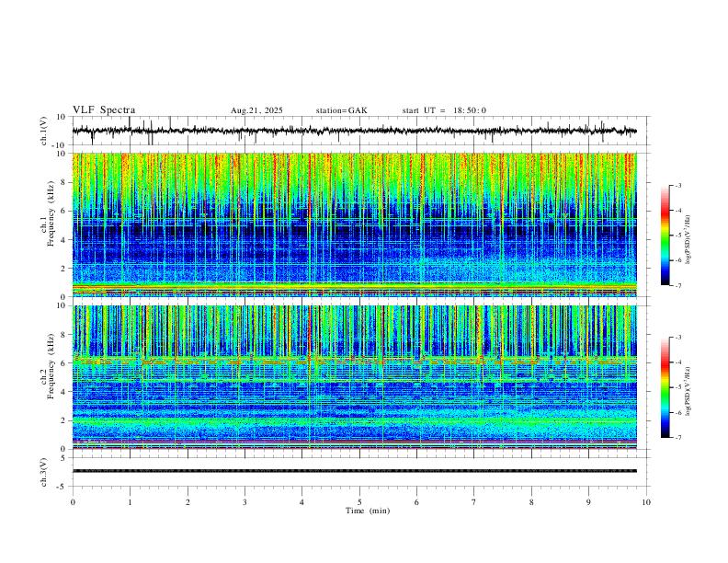
Task: Click the "Time (min)" x-axis label
Action: pos(368,511)
